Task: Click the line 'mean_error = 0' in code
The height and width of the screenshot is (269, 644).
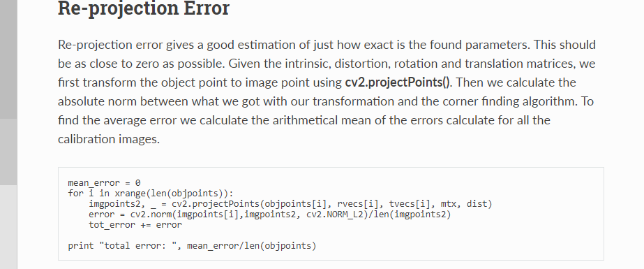Action: click(x=105, y=182)
